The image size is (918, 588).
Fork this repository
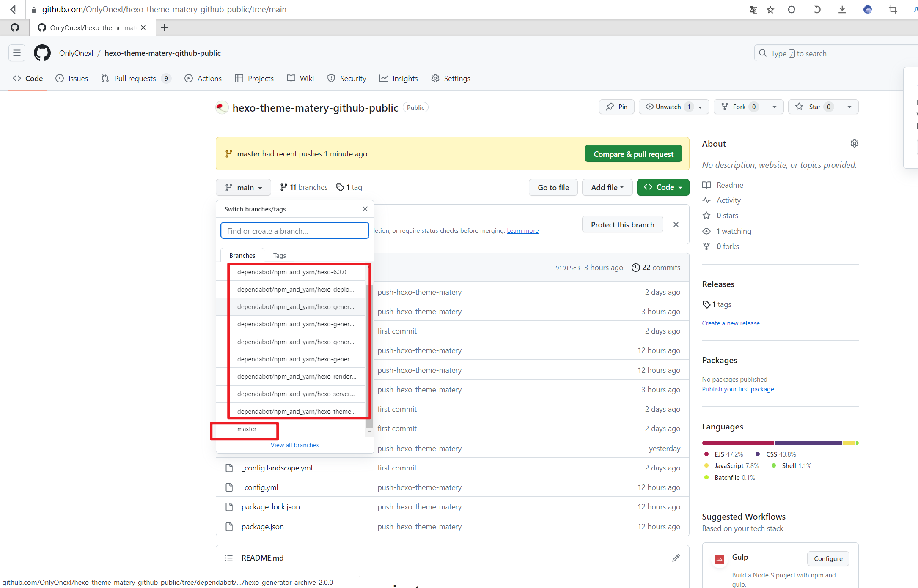tap(739, 107)
